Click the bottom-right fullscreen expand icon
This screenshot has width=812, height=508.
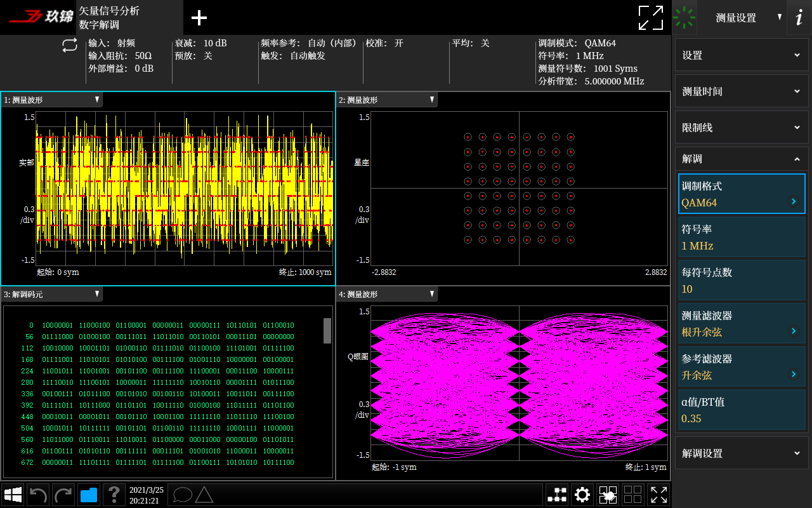click(x=658, y=495)
